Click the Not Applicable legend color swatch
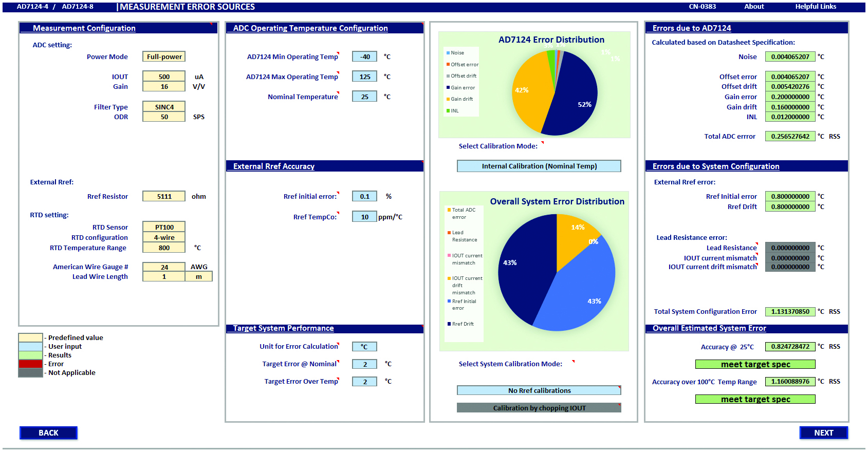The image size is (868, 452). click(x=30, y=372)
